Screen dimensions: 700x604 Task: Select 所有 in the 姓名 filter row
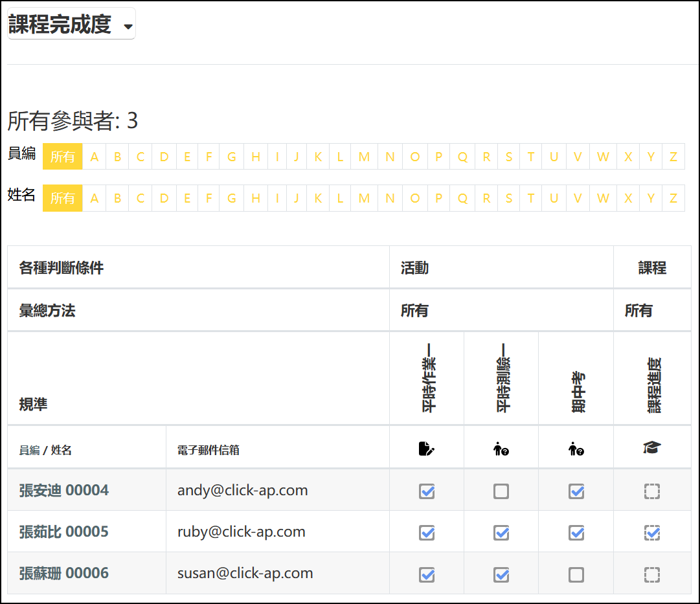pos(63,197)
